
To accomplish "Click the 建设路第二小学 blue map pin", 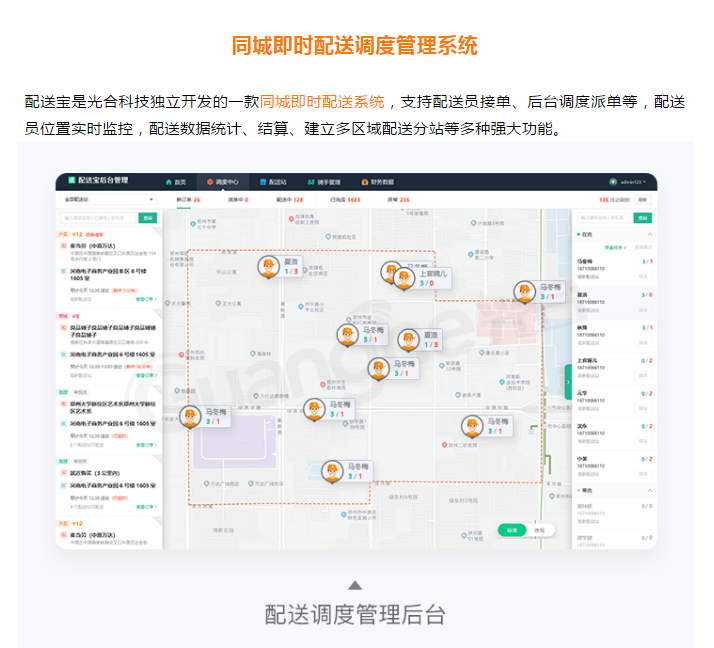I will 470,255.
